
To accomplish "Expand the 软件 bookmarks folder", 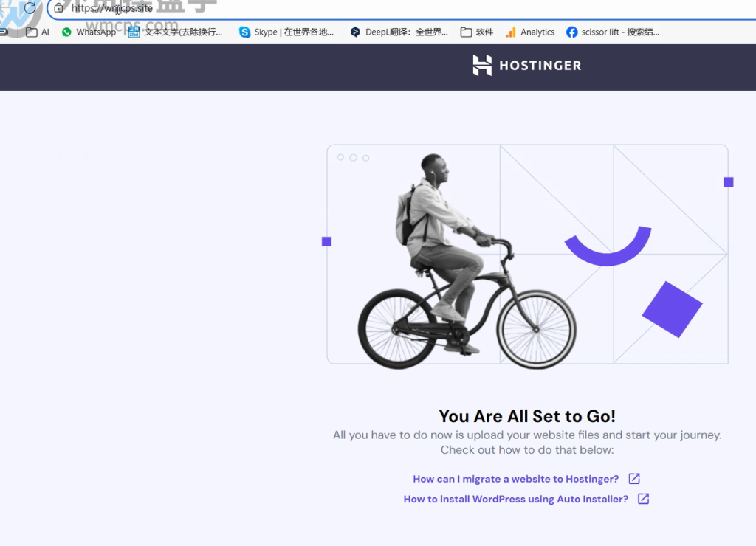I will pos(476,32).
